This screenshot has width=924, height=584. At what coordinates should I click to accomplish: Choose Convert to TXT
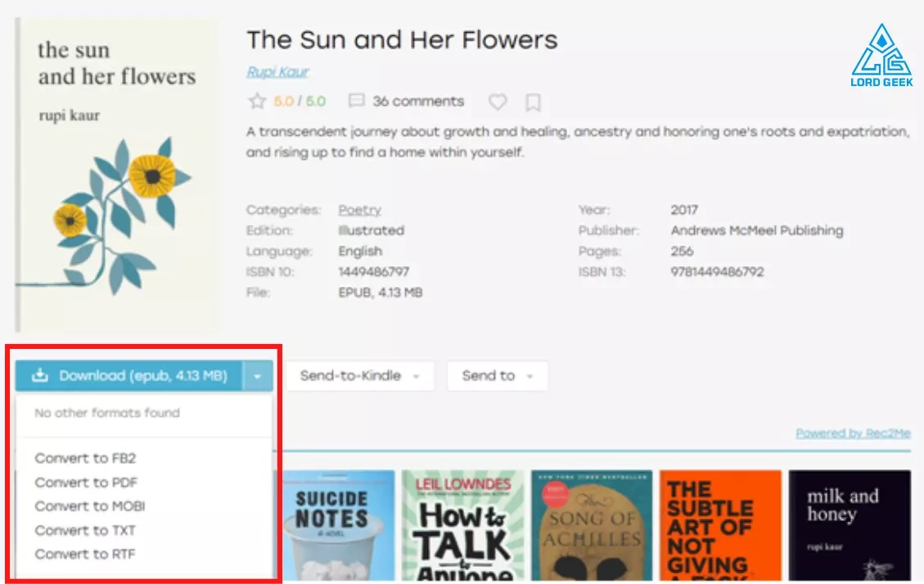point(85,530)
